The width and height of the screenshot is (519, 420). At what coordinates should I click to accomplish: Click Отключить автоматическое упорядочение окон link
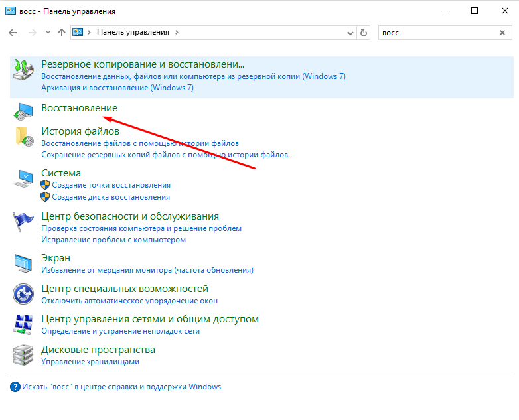coord(129,301)
